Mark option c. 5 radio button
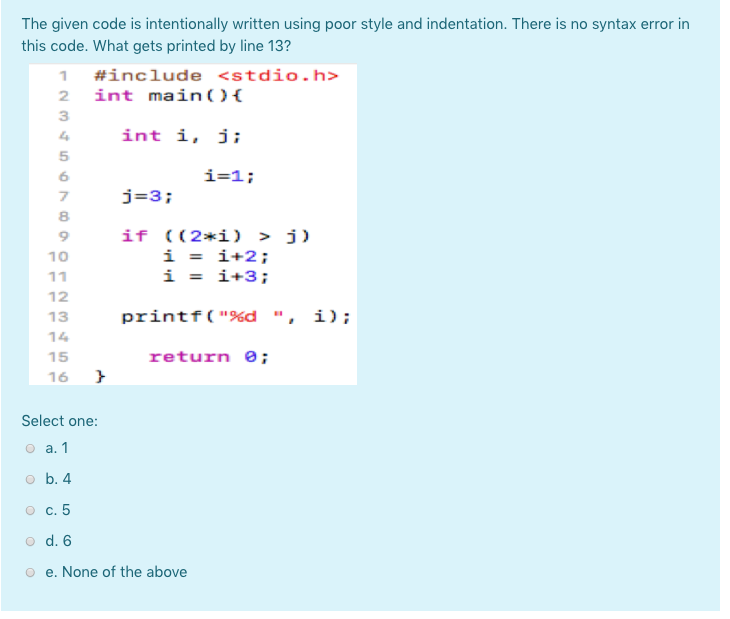 pyautogui.click(x=30, y=511)
